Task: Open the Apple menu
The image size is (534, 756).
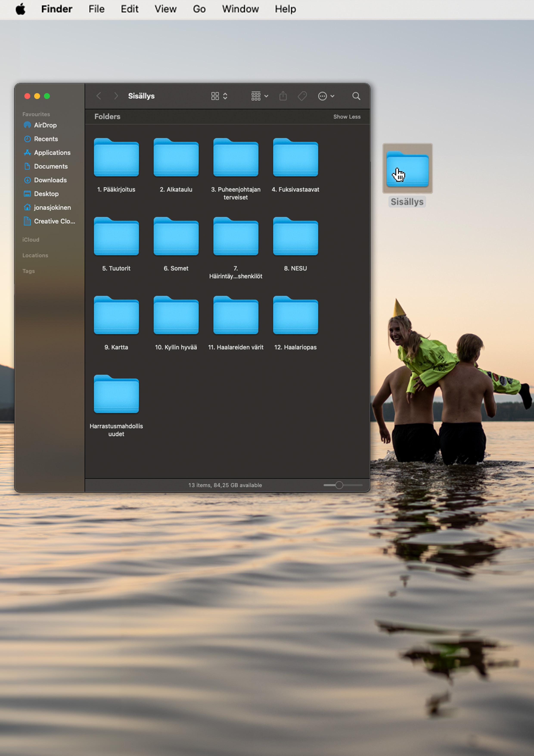Action: [20, 9]
